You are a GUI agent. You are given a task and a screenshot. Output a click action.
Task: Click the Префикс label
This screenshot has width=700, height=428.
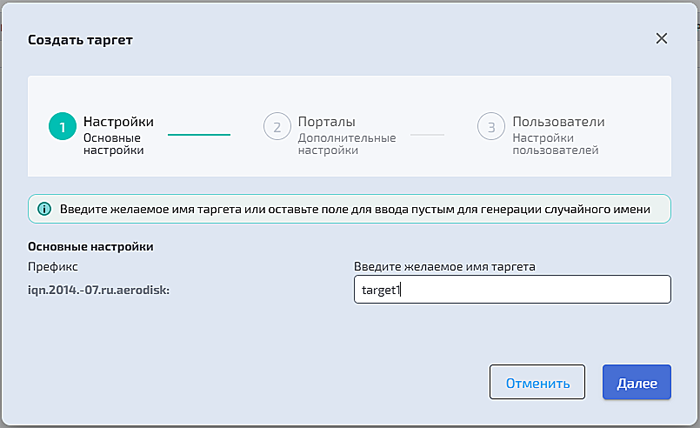pos(53,267)
